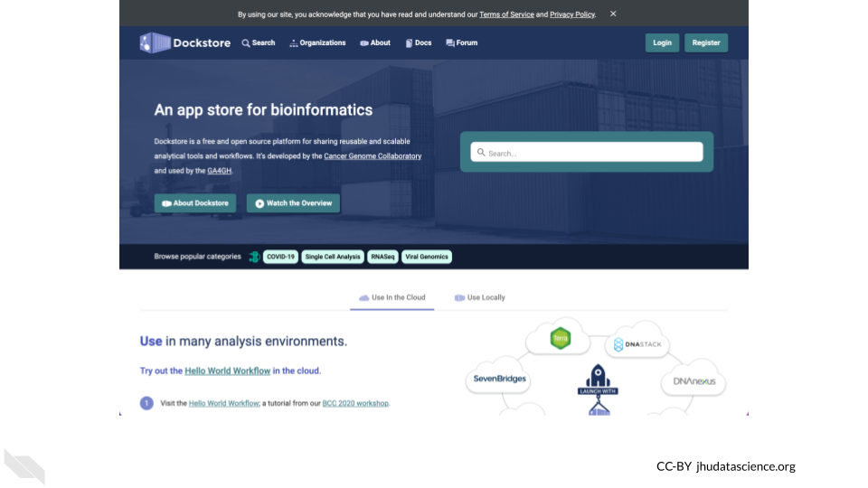Screen dimensions: 868x488
Task: Click the Docs document icon in navbar
Action: 409,43
